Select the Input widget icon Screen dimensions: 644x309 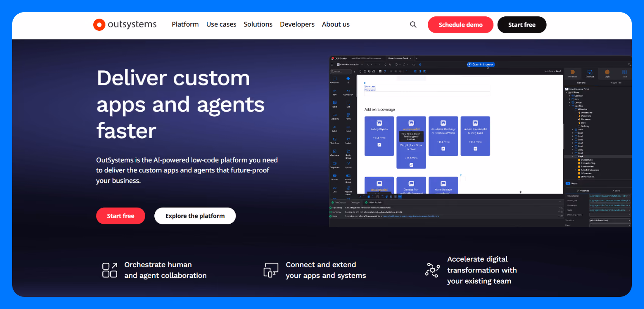(348, 127)
